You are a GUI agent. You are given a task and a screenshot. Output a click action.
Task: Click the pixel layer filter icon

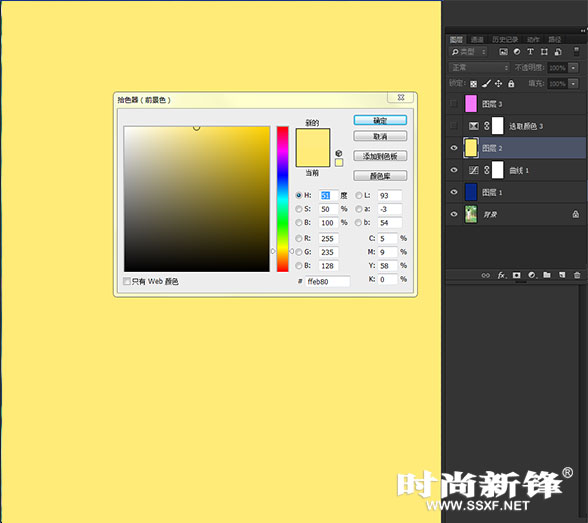point(503,52)
